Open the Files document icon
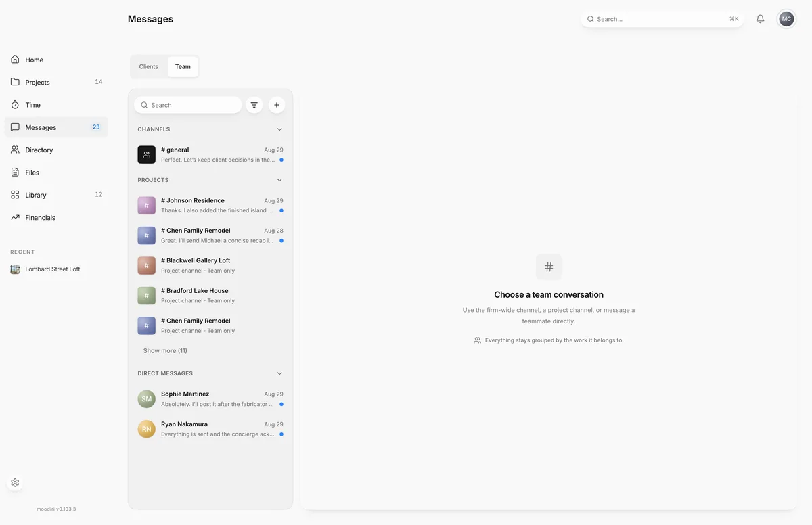 (x=15, y=173)
